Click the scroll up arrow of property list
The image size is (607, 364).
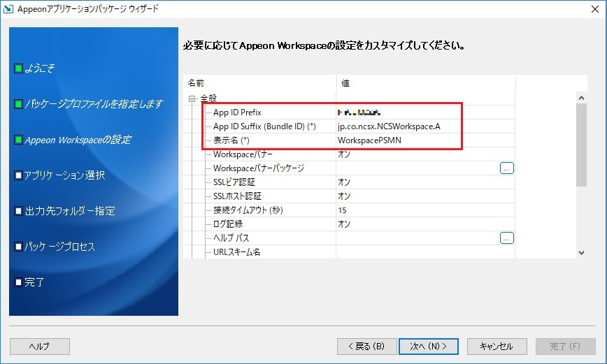click(581, 98)
